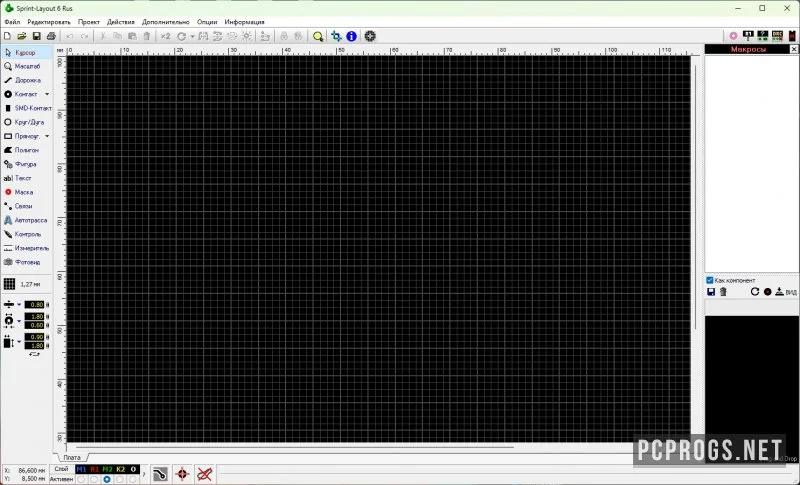Screen dimensions: 800x485
Task: Click the ВИД button in Макросы panel
Action: point(791,292)
